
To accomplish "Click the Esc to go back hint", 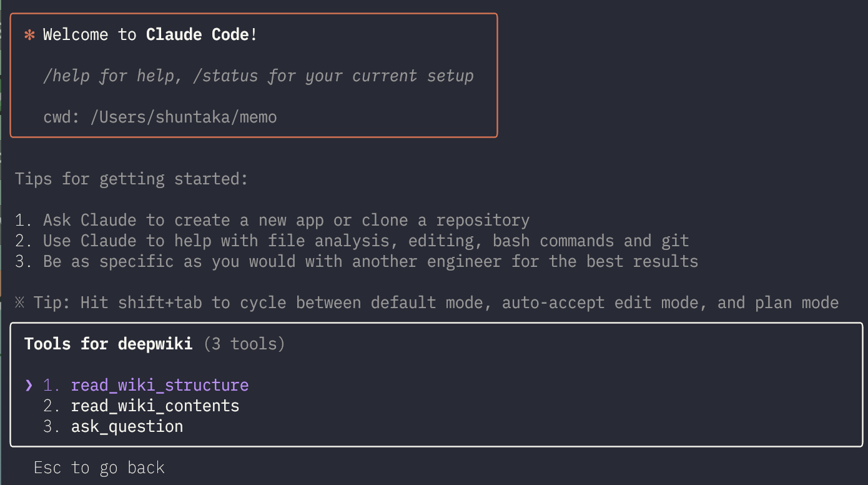I will point(99,468).
